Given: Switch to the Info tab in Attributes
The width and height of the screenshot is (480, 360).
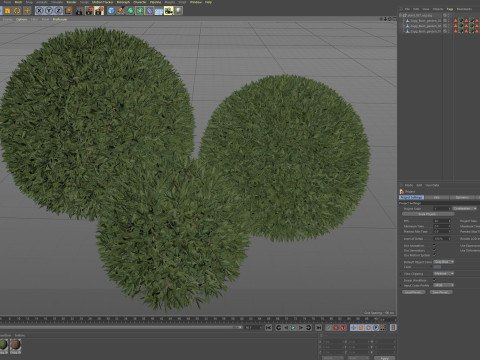Looking at the screenshot, I should [437, 197].
